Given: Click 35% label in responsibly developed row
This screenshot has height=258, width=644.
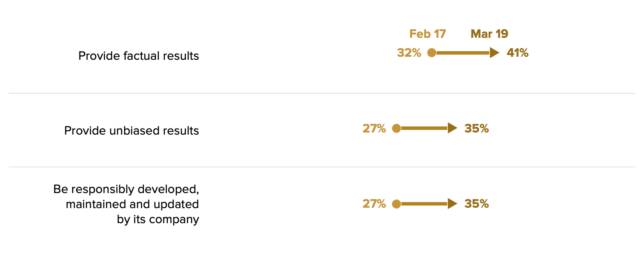Looking at the screenshot, I should (477, 204).
